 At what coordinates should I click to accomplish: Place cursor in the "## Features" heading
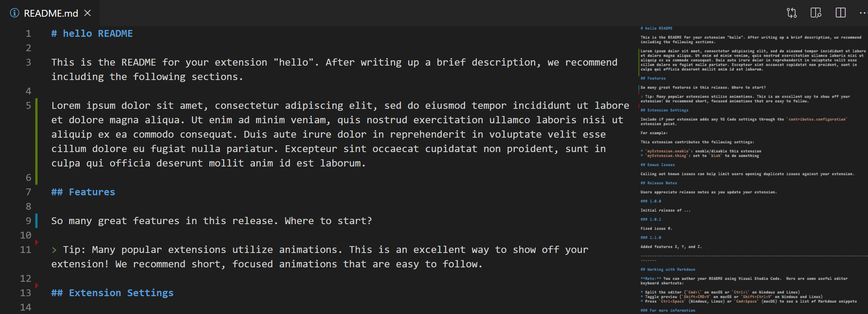click(x=91, y=192)
